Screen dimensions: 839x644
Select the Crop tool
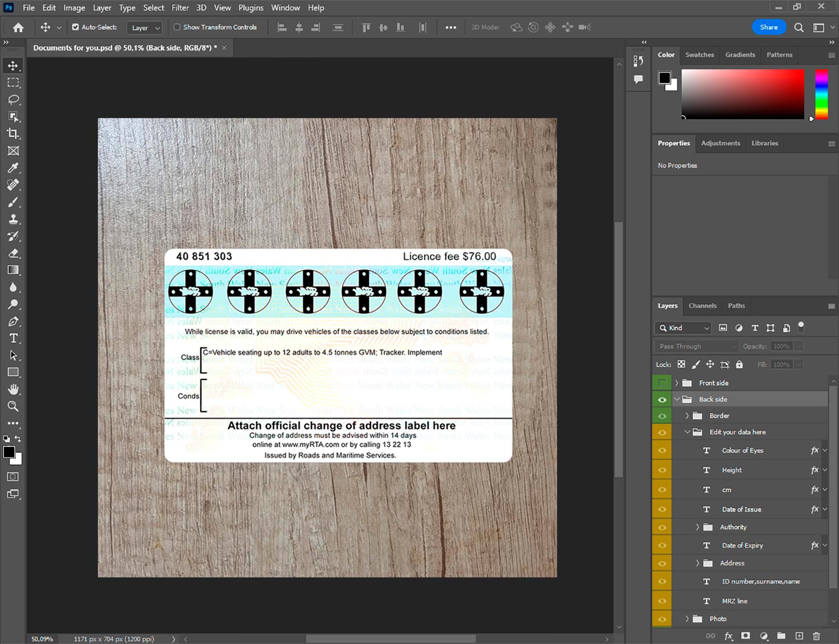(x=13, y=134)
